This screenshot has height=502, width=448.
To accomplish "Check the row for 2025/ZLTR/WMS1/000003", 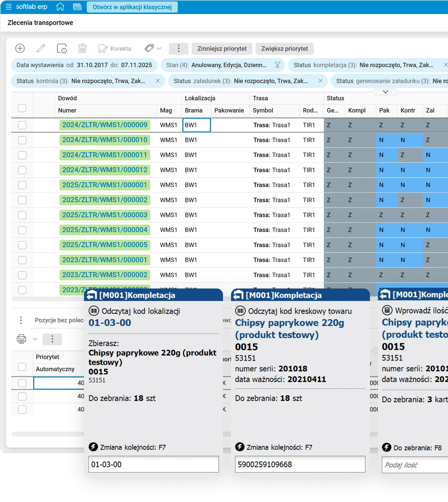I will pyautogui.click(x=22, y=215).
